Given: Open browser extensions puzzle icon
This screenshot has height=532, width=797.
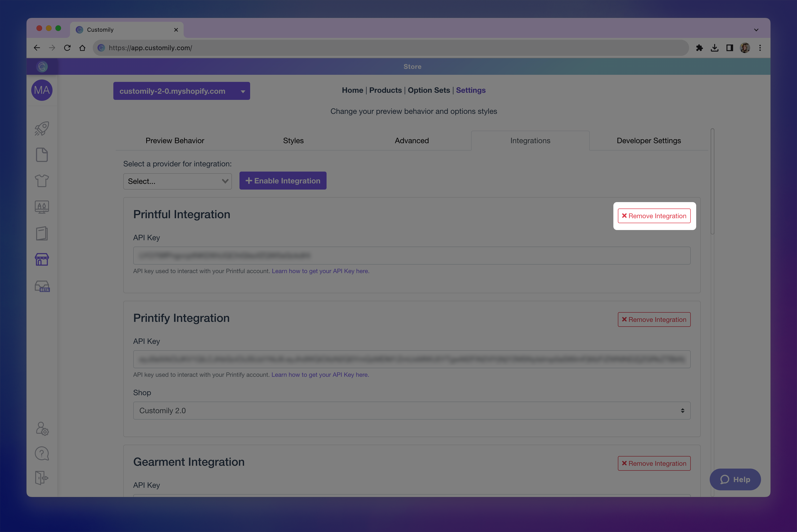Looking at the screenshot, I should (699, 48).
